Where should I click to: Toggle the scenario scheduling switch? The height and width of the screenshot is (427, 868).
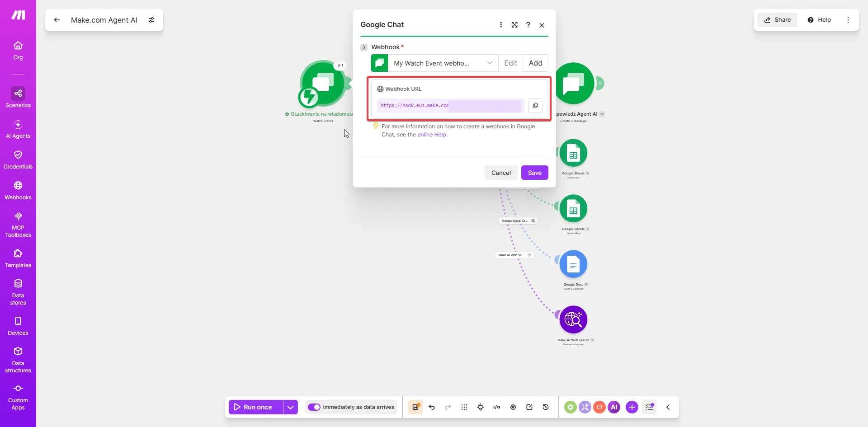(314, 407)
